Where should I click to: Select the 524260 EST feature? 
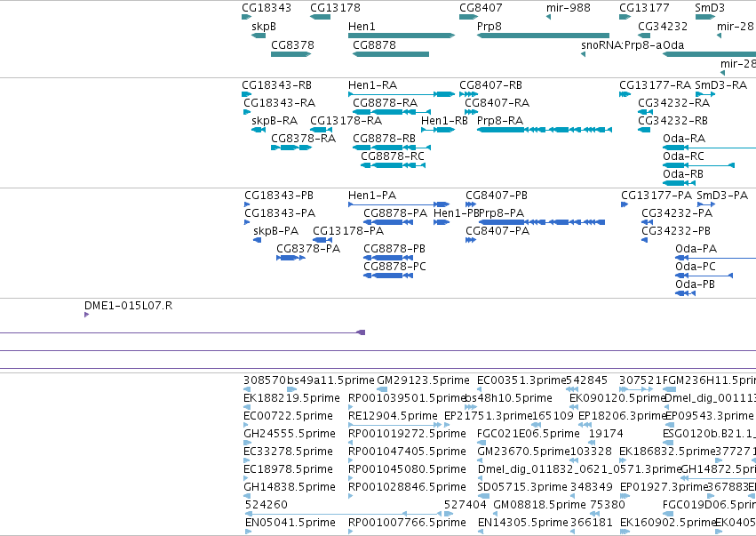[x=343, y=514]
